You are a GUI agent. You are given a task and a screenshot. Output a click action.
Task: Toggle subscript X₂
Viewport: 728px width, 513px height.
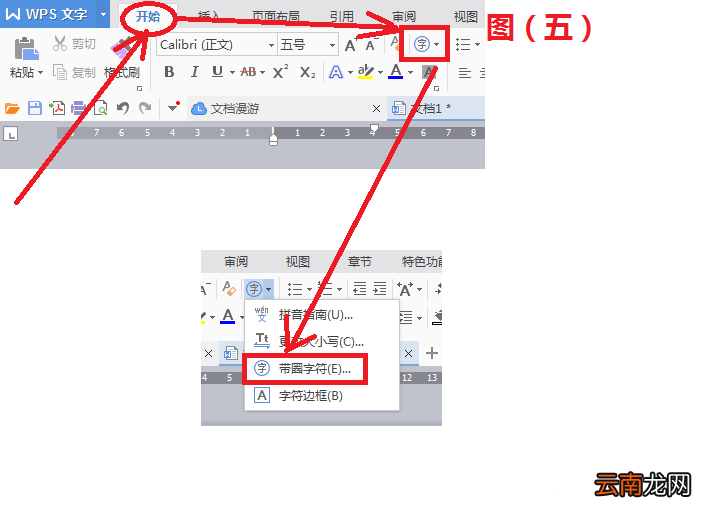click(307, 72)
